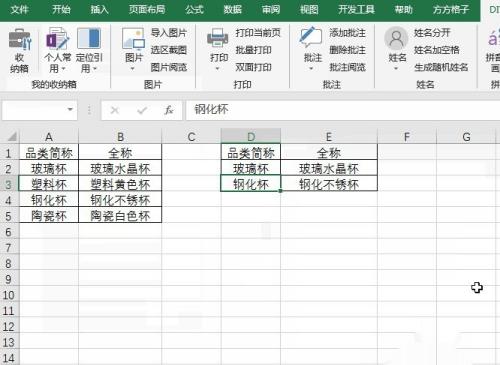Click 批量打印 button

(253, 50)
